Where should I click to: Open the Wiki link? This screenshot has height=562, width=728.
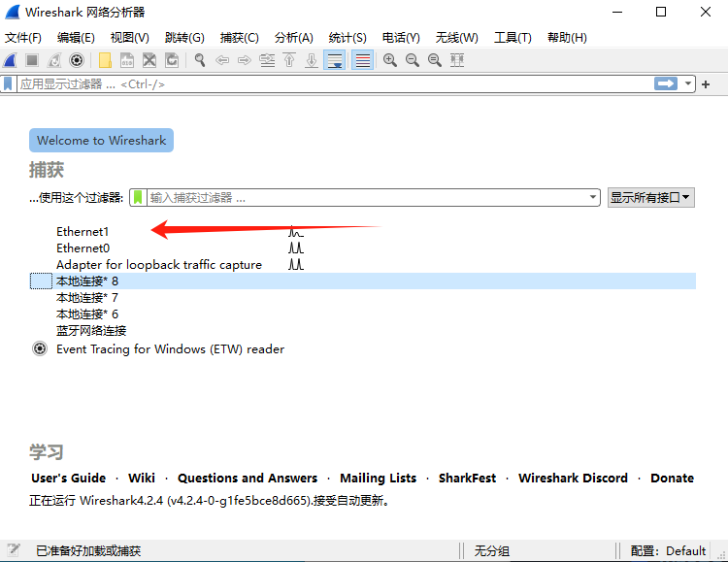142,478
